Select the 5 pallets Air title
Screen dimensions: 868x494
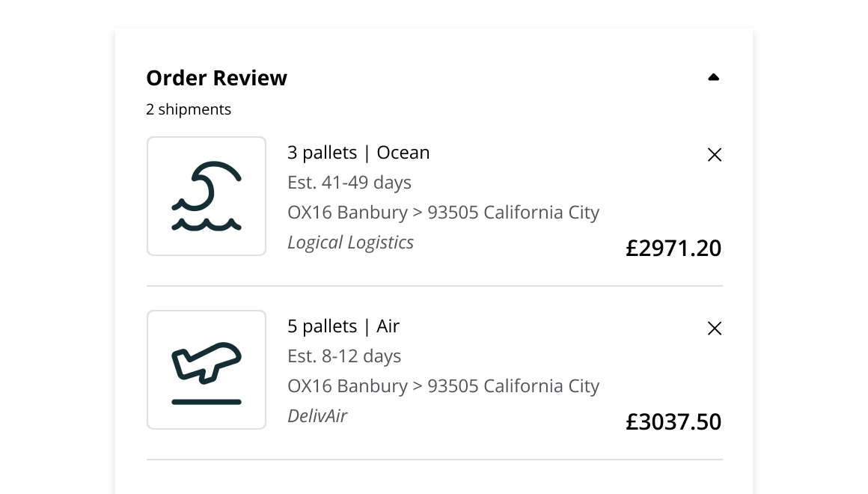click(343, 326)
